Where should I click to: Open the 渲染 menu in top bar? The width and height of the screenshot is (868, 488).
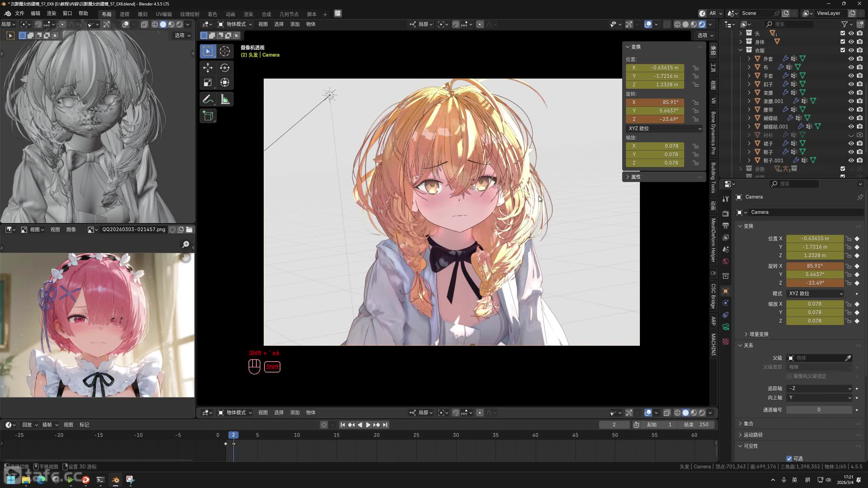tap(51, 13)
